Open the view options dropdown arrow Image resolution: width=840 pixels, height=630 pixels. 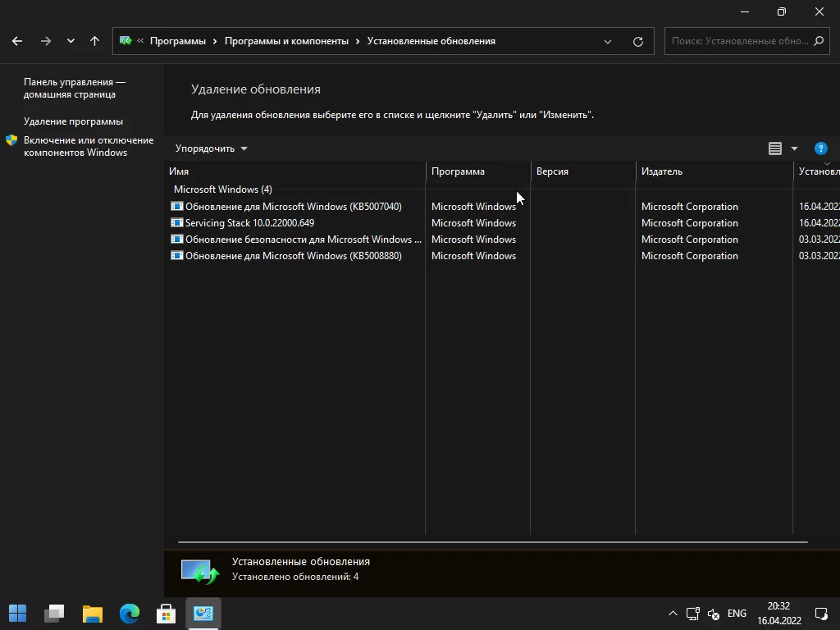click(x=794, y=148)
